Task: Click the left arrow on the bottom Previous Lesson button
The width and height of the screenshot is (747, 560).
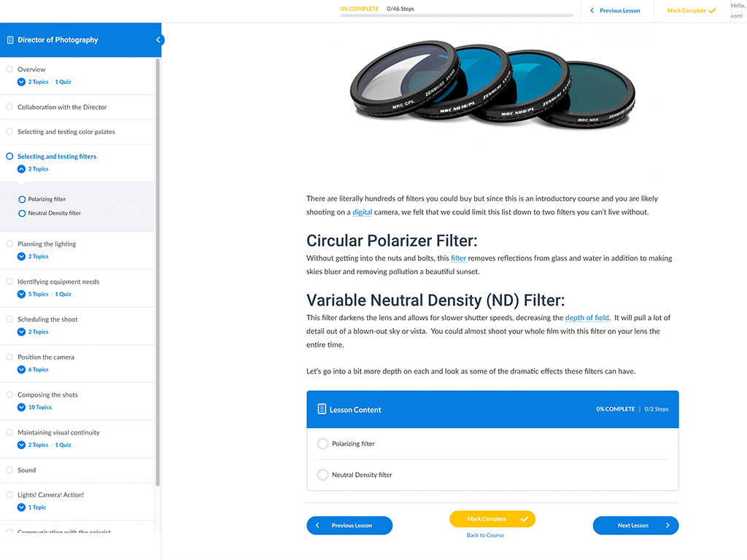Action: (318, 525)
